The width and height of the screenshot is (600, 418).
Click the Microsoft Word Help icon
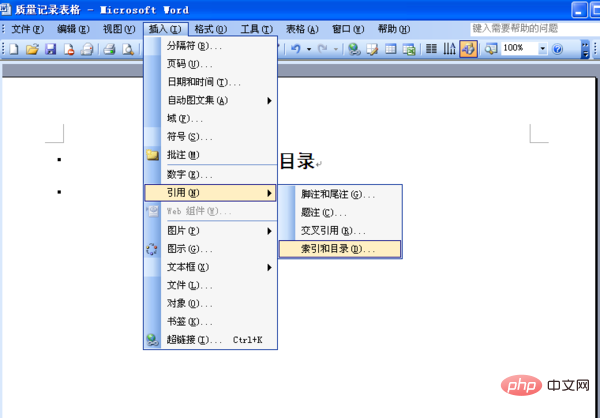click(558, 48)
